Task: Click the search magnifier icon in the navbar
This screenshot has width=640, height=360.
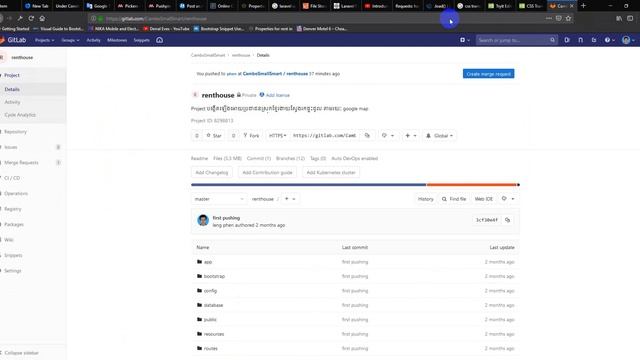Action: [552, 40]
